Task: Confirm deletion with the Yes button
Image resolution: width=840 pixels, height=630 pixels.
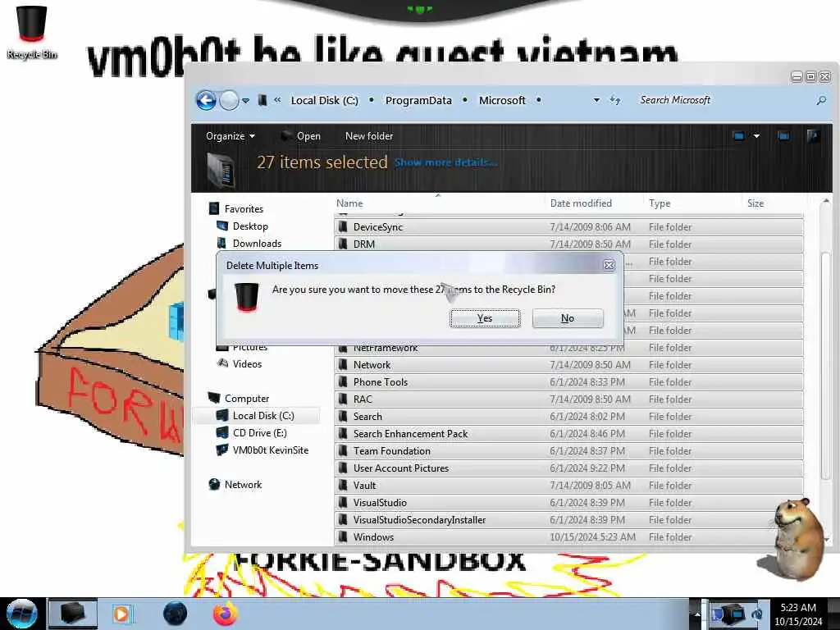Action: pos(485,318)
